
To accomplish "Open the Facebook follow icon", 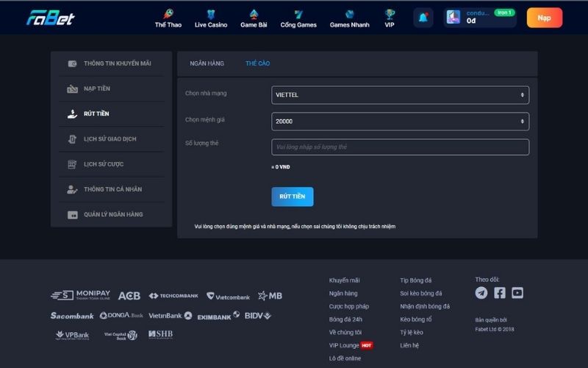I will pos(500,292).
